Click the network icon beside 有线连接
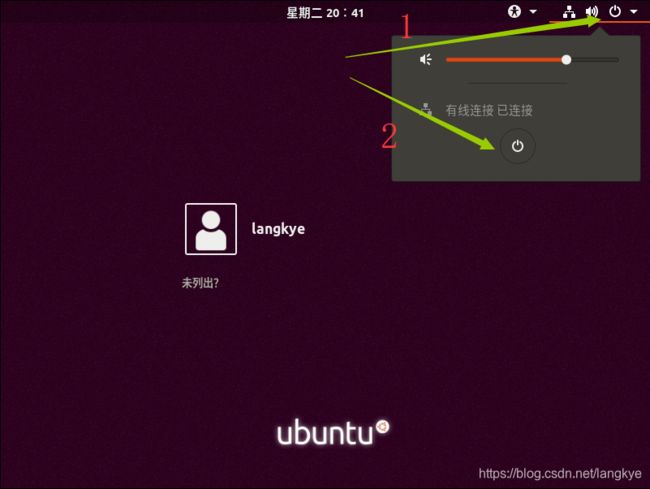The height and width of the screenshot is (489, 650). click(x=426, y=110)
